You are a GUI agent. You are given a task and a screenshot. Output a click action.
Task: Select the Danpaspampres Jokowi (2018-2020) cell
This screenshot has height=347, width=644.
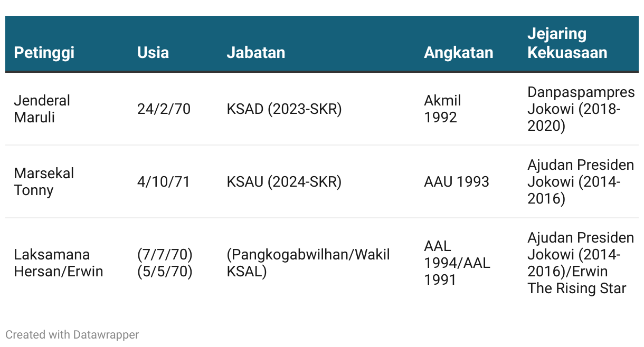(580, 109)
